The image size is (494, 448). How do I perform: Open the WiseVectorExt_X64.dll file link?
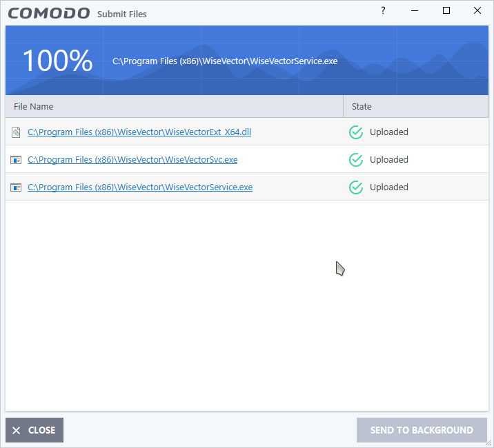tap(139, 132)
